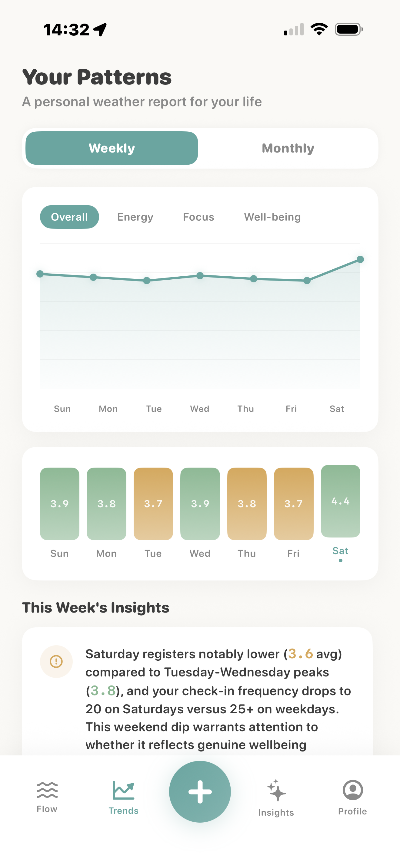Screen dimensions: 400x868
Task: Select the Energy filter chip
Action: pos(135,217)
